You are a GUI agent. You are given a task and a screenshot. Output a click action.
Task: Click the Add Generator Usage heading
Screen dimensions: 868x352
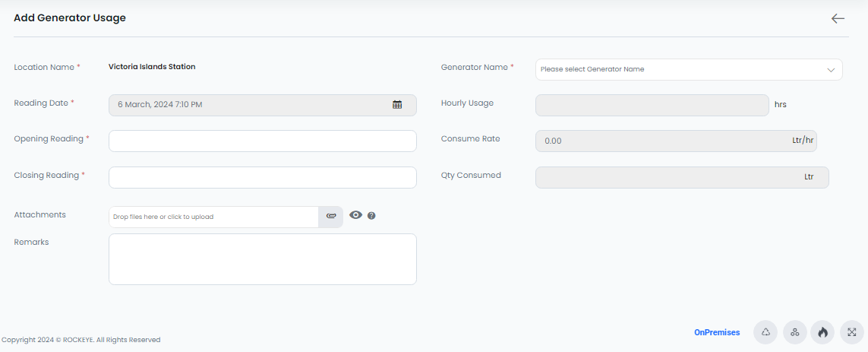coord(70,17)
